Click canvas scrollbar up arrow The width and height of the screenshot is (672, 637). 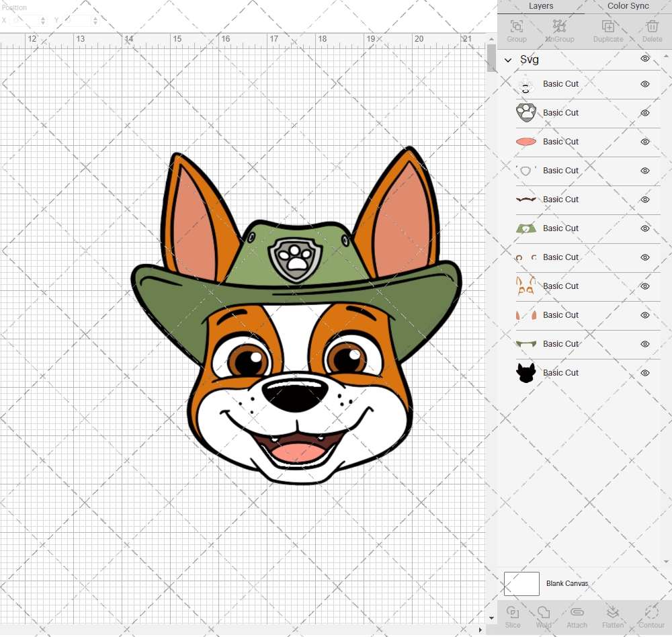click(492, 39)
